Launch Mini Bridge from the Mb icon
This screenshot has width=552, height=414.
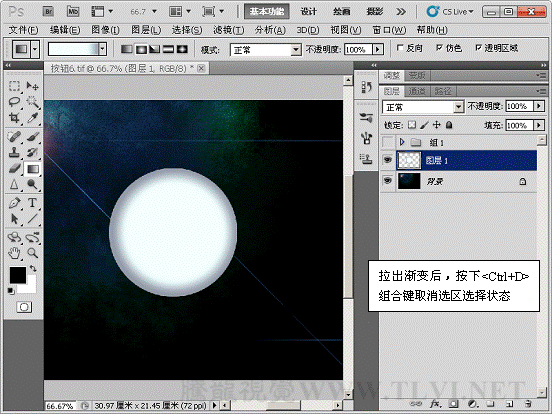click(x=73, y=12)
